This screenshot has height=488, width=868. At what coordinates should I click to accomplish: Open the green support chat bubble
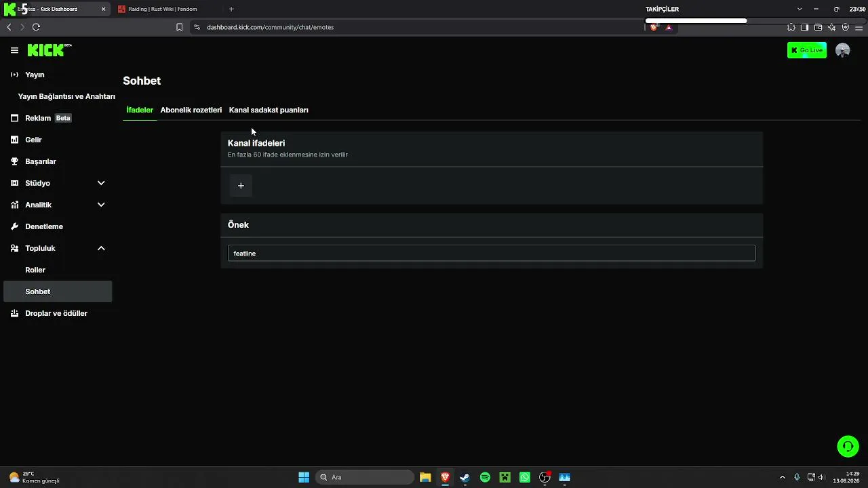coord(848,446)
